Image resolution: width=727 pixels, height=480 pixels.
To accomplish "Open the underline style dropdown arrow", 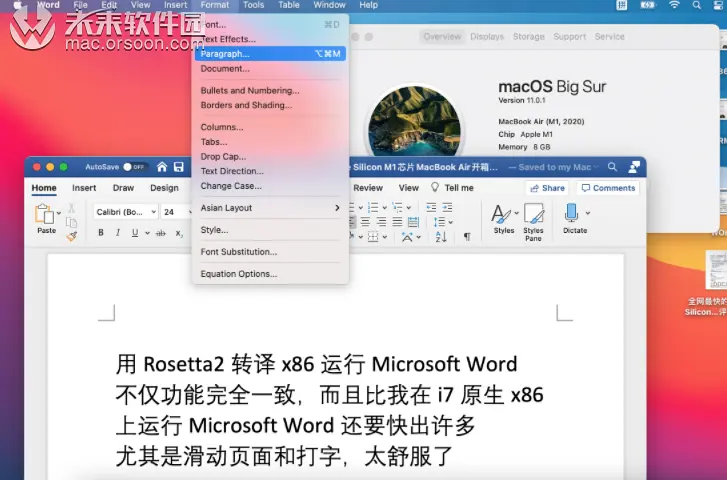I will 147,233.
